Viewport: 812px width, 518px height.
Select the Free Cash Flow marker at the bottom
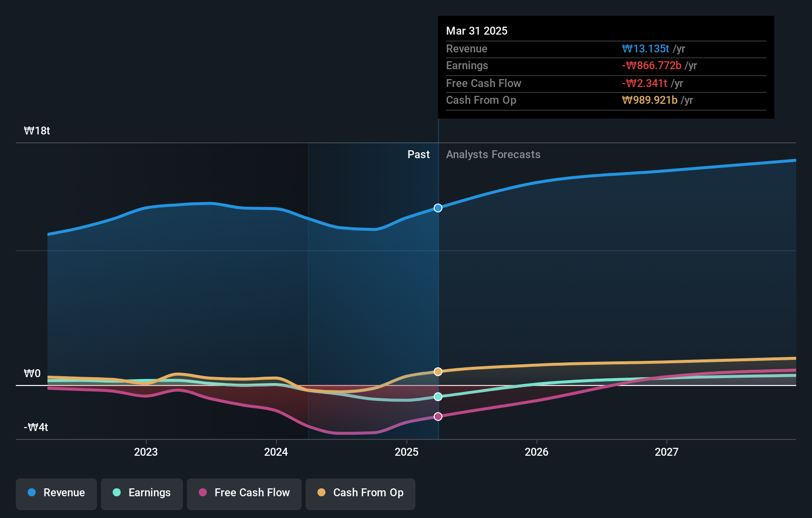438,416
